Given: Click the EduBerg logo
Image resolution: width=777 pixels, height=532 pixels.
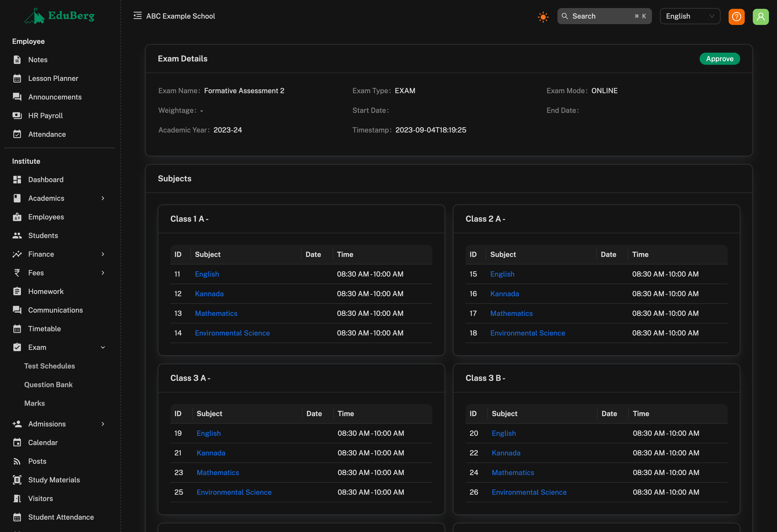Looking at the screenshot, I should point(59,16).
